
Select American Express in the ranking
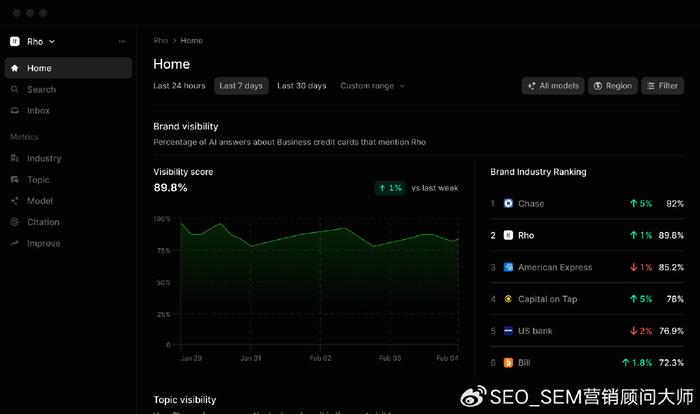[555, 267]
